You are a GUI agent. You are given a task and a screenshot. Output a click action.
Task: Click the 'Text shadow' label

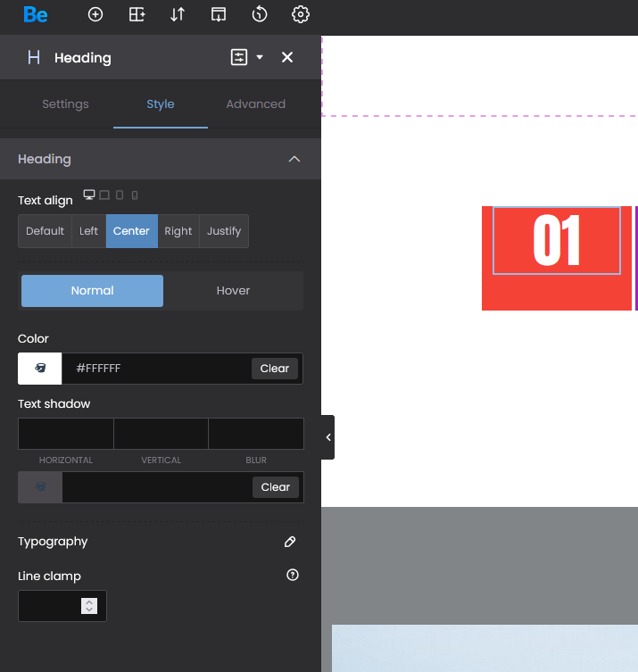54,403
